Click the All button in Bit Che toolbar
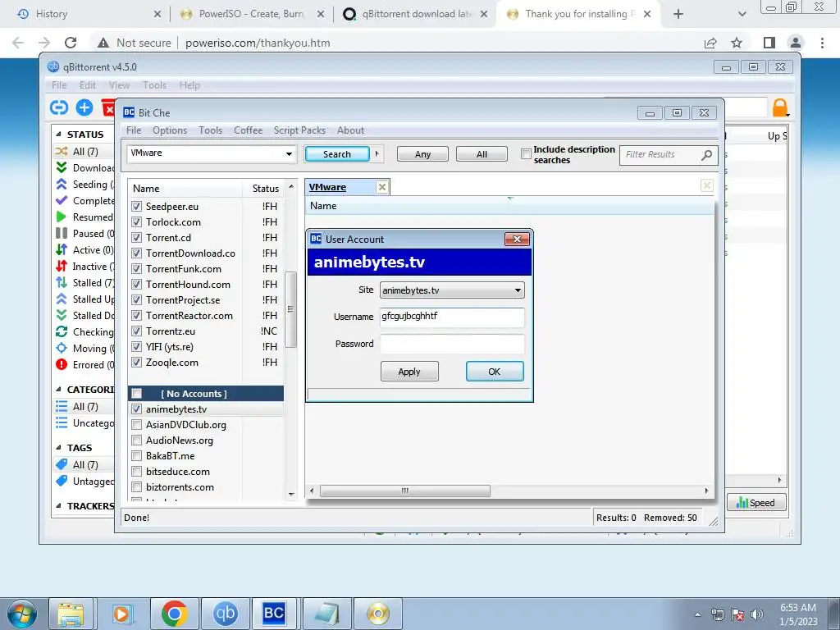The width and height of the screenshot is (840, 630). coord(482,153)
